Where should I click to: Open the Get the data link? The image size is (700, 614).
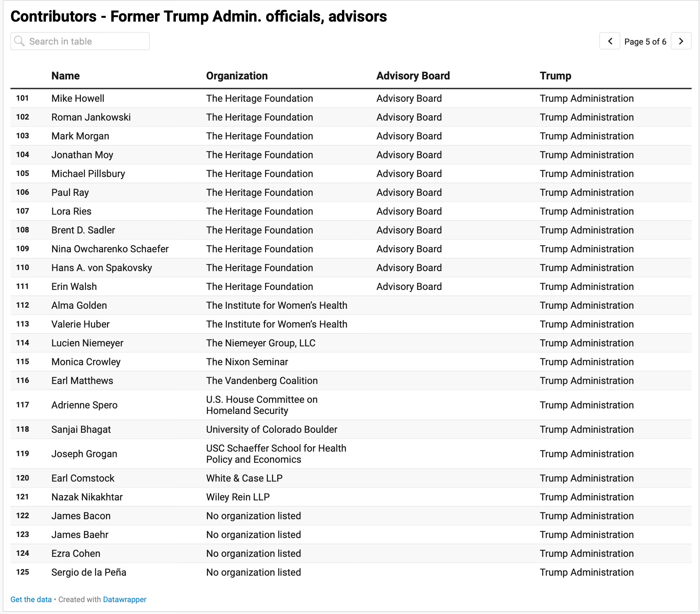31,599
